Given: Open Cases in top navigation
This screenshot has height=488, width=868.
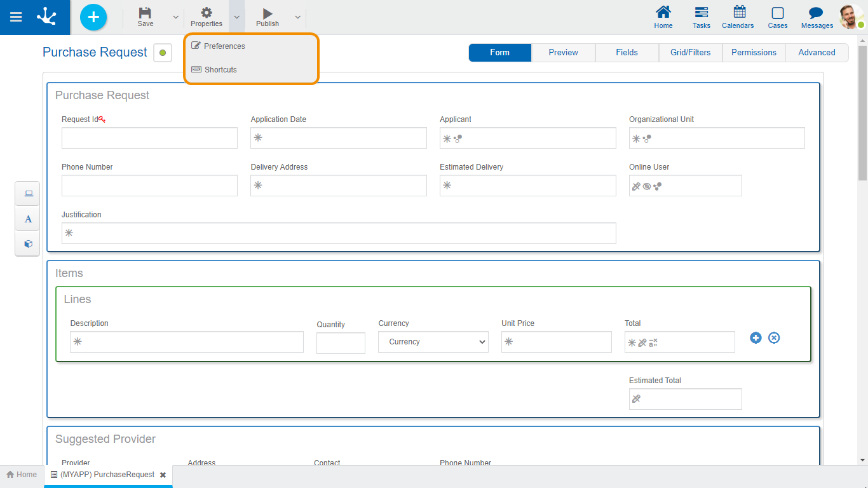Looking at the screenshot, I should tap(778, 17).
